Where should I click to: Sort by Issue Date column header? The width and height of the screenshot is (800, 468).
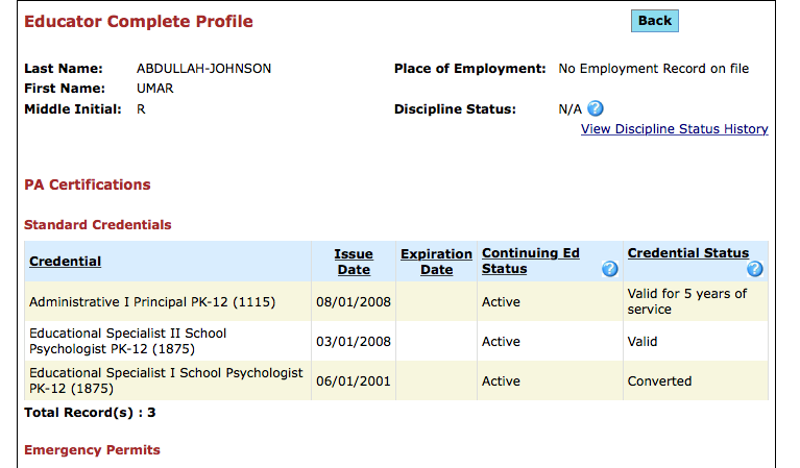(354, 262)
